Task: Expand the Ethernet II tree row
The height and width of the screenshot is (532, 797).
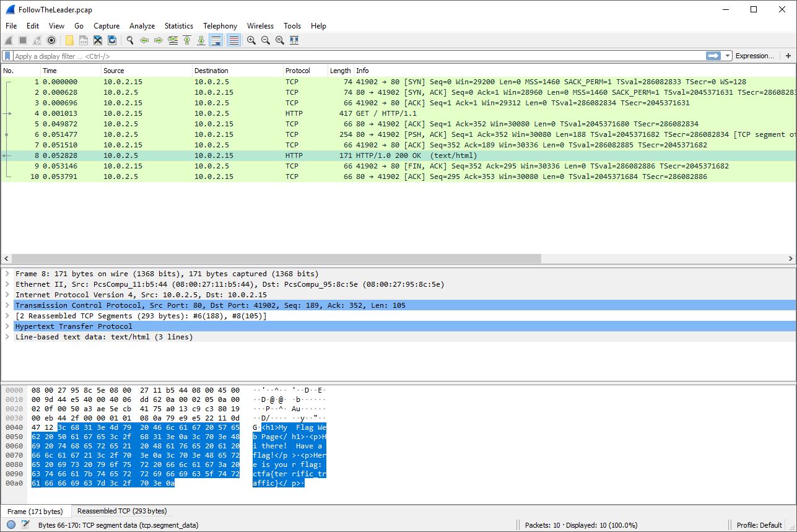Action: point(7,284)
